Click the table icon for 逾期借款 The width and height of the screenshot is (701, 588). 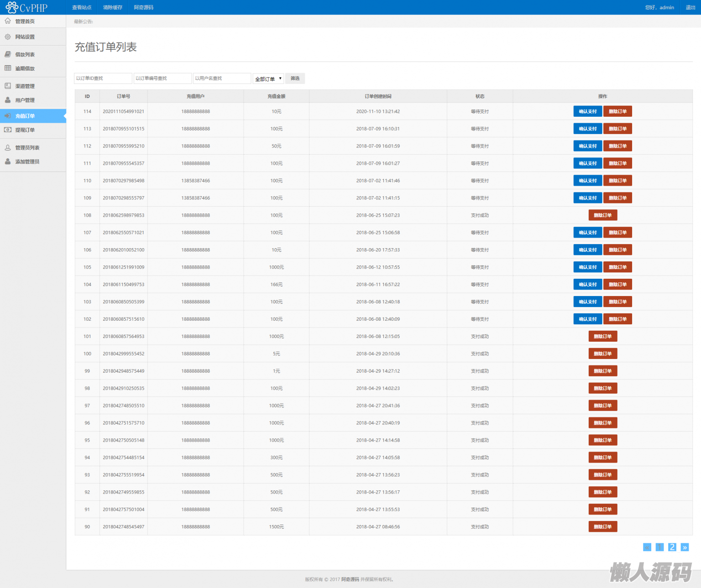8,68
